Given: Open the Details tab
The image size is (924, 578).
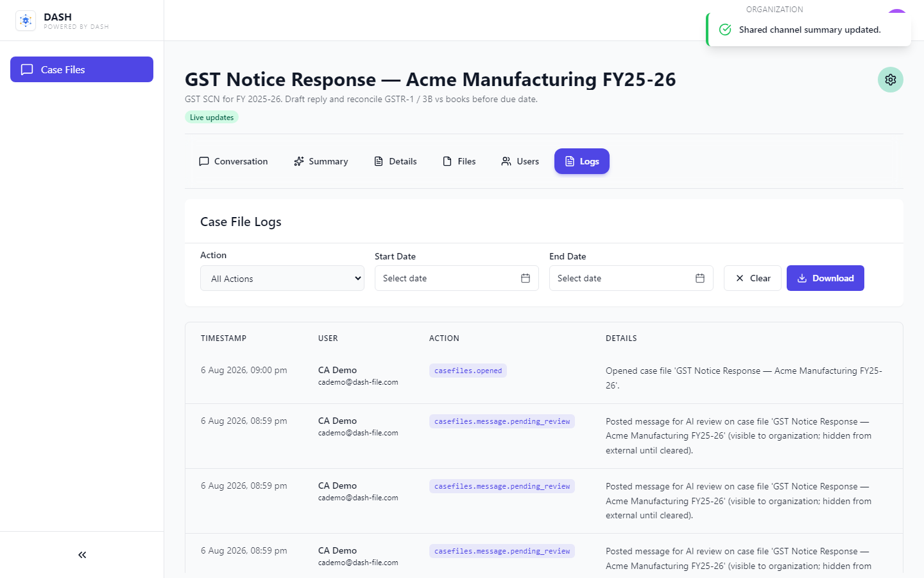Looking at the screenshot, I should tap(395, 161).
